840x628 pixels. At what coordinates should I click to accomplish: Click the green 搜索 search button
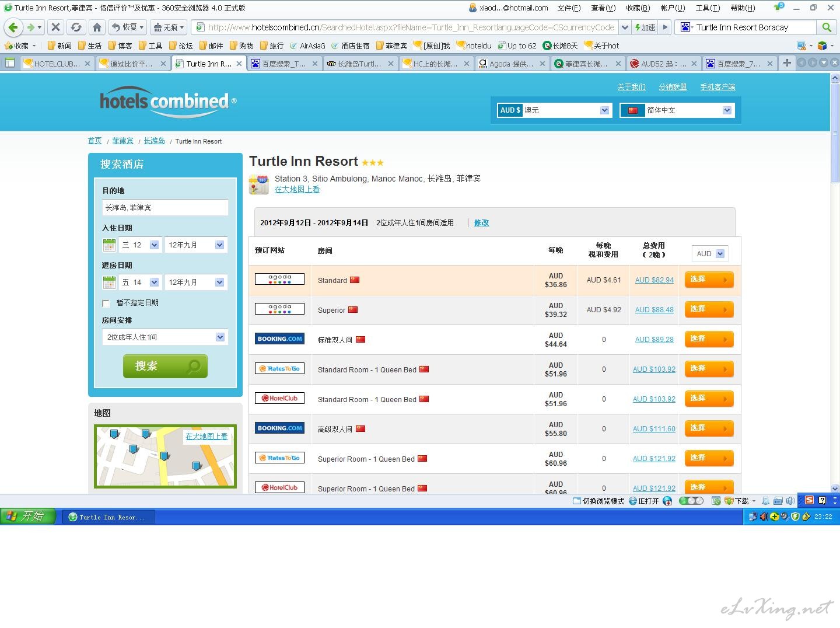(x=165, y=366)
